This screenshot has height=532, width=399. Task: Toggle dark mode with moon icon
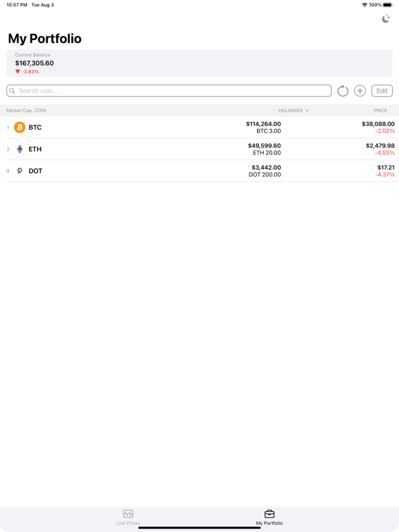tap(386, 19)
